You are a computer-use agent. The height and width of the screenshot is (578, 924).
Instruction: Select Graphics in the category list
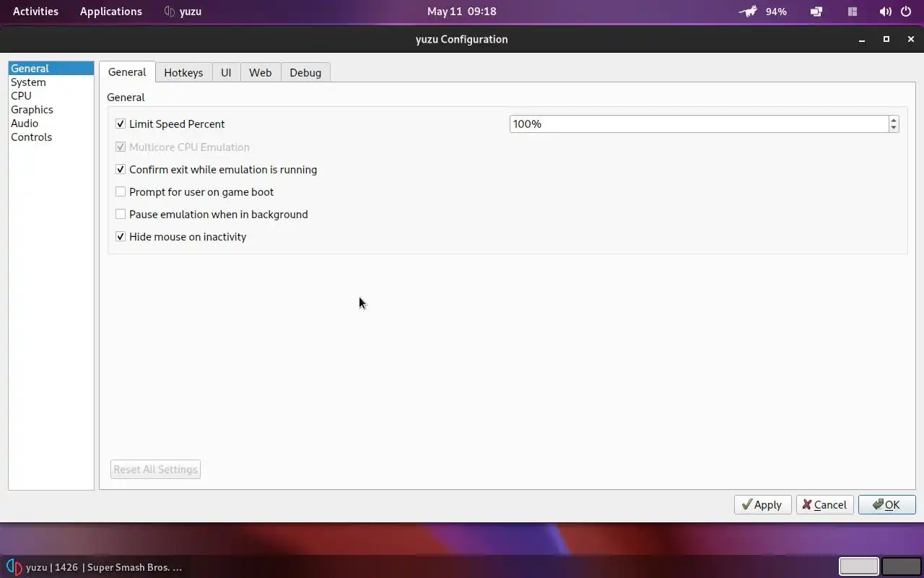(x=51, y=110)
